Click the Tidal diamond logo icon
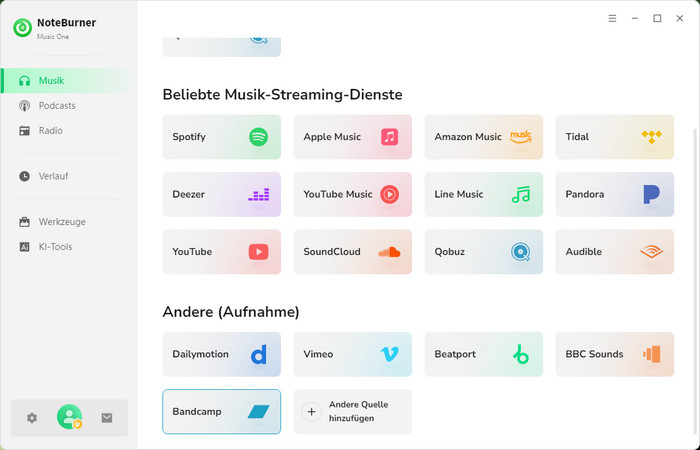Screen dimensions: 700x450 tap(651, 137)
